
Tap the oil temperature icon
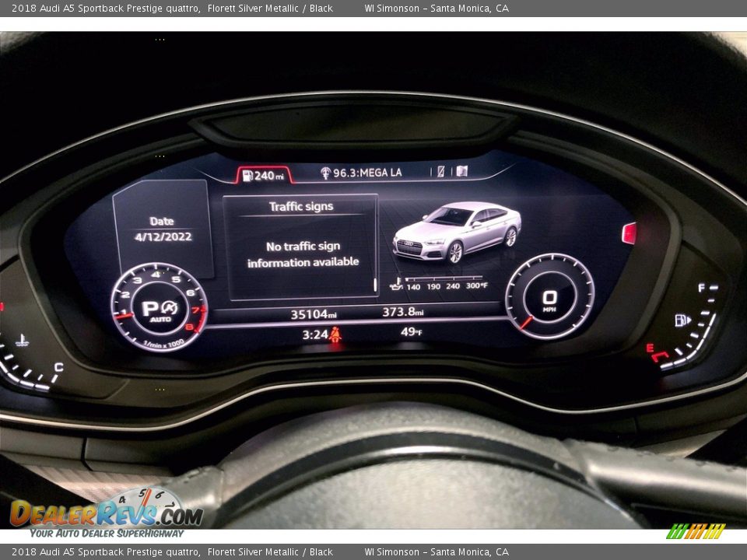(x=396, y=285)
